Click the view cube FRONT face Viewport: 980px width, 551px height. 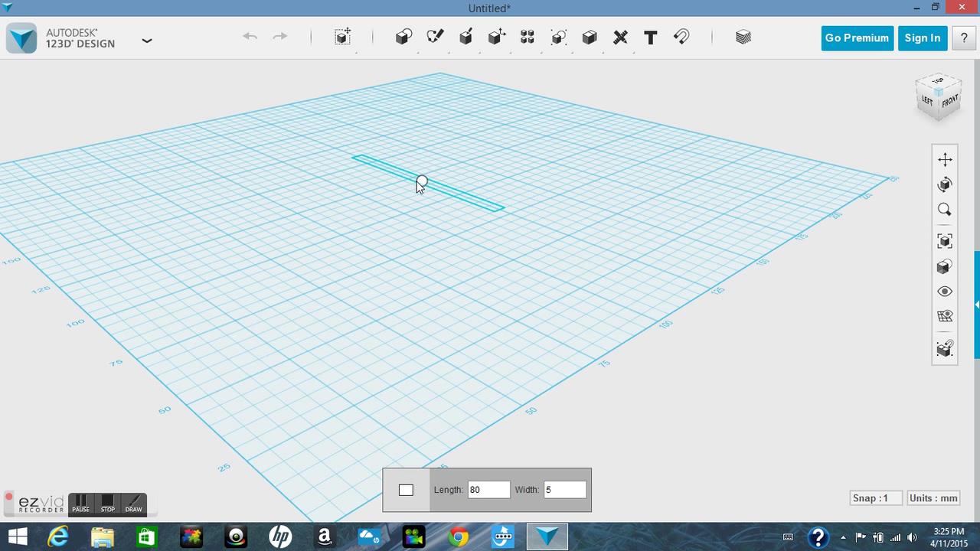[x=950, y=101]
